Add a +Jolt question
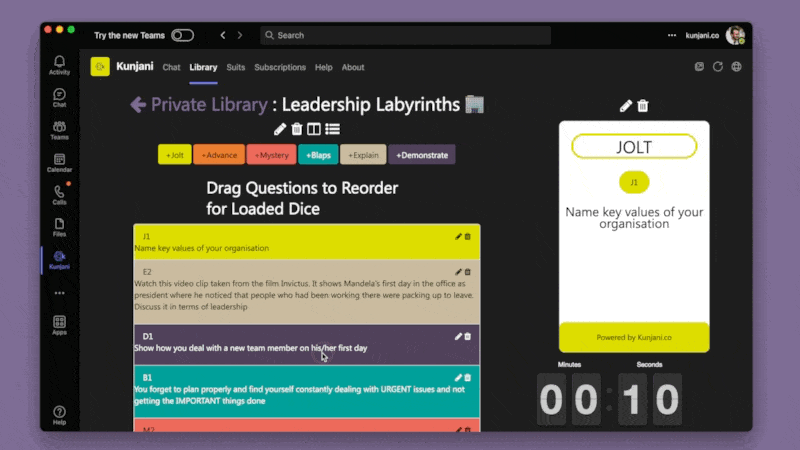800x450 pixels. tap(174, 155)
